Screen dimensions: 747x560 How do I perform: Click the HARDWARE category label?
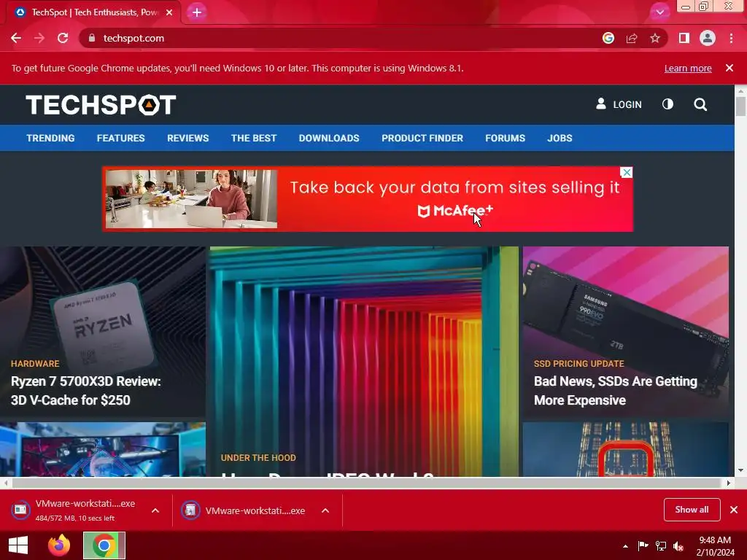[35, 363]
